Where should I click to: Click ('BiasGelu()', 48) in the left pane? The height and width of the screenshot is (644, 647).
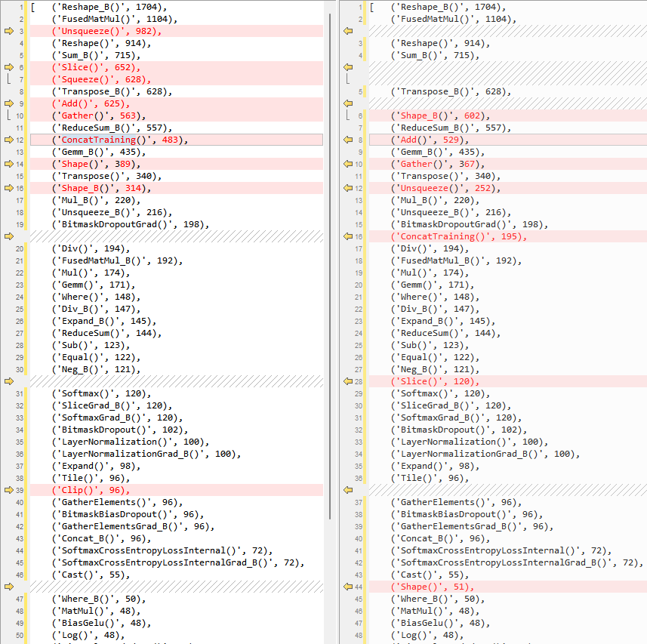[x=101, y=623]
